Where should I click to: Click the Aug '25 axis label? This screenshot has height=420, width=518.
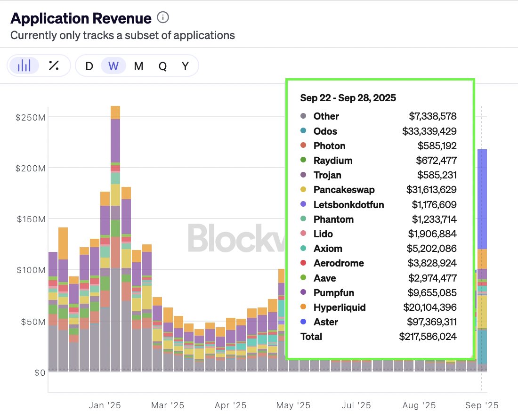419,405
